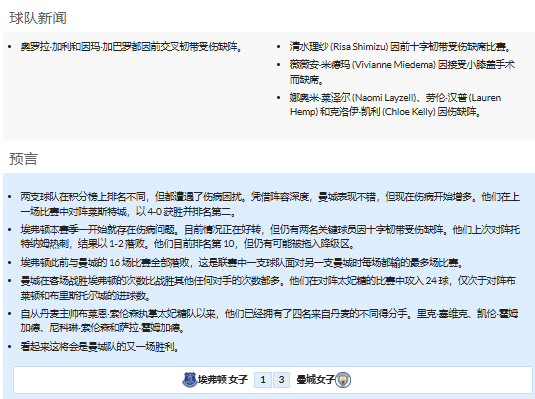Click paragraph mentioning 24 goals scored

coord(268,288)
